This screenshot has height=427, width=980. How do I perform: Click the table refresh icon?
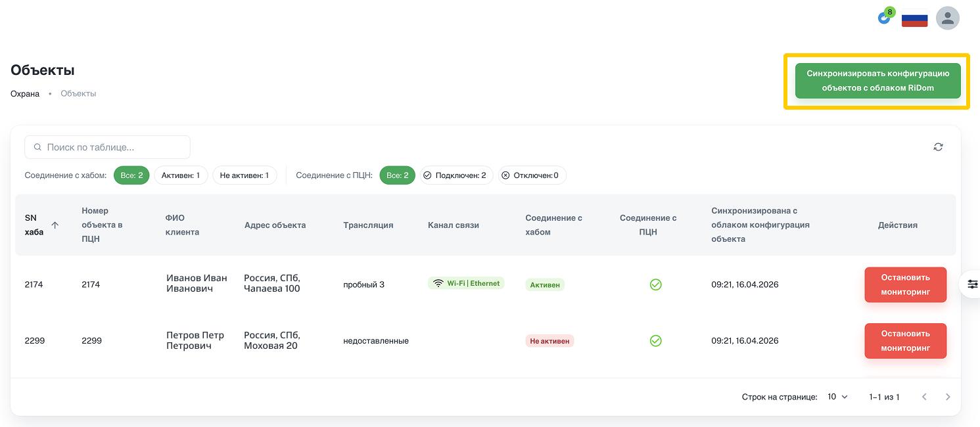click(x=938, y=147)
